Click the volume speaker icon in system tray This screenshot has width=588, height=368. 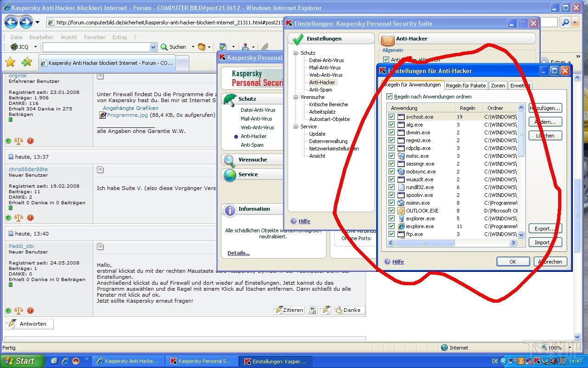pos(553,361)
